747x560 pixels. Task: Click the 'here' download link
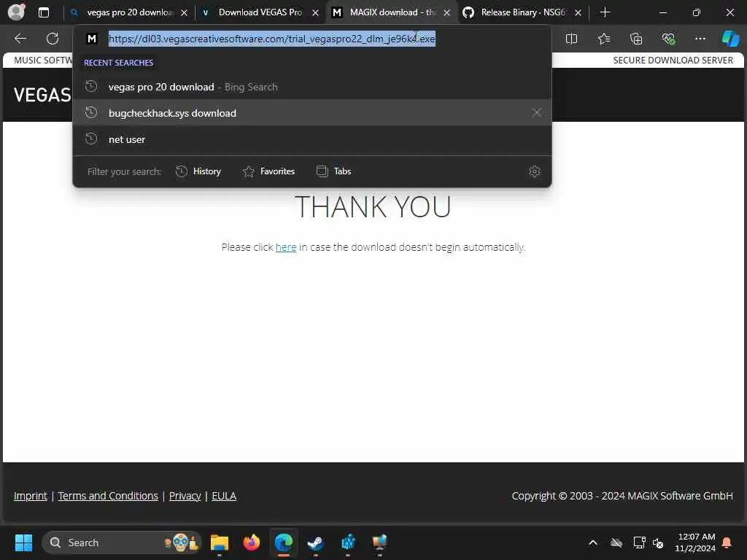[x=286, y=247]
